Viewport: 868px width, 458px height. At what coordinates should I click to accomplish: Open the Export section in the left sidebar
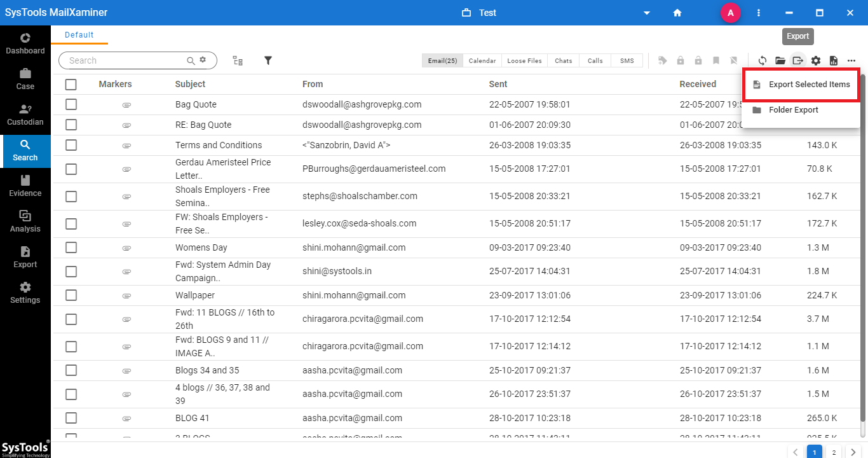coord(25,258)
